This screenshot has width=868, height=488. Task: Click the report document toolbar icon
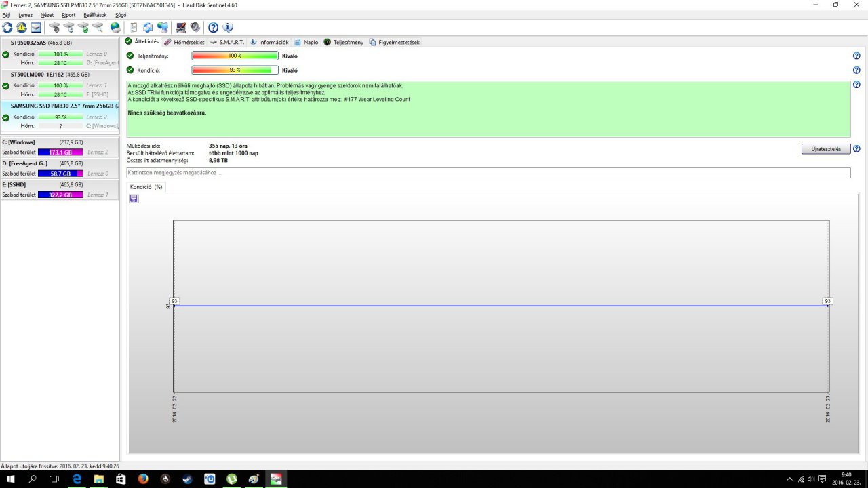point(134,27)
